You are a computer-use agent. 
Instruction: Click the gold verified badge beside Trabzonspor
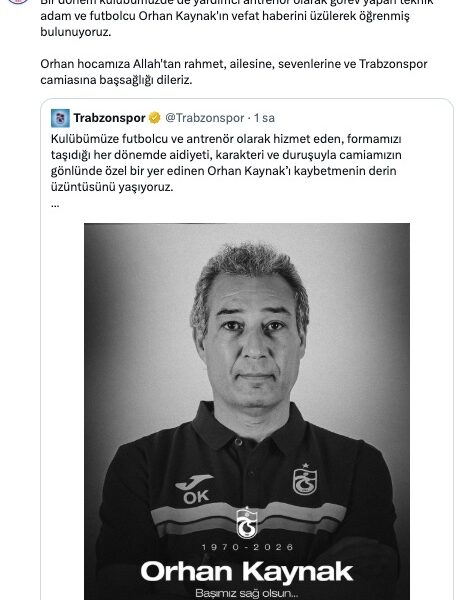155,118
